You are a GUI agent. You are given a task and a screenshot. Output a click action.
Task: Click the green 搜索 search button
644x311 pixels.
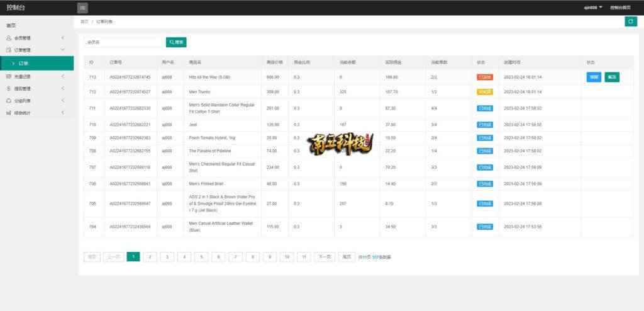176,42
